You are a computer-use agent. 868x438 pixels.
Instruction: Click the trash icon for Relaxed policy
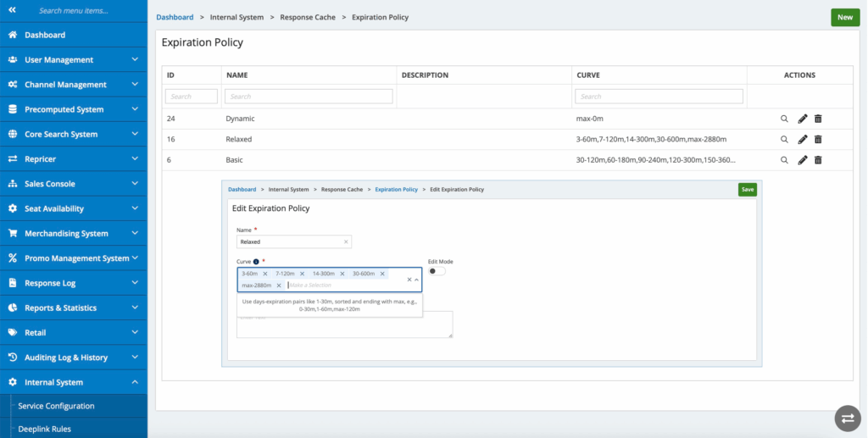(818, 139)
